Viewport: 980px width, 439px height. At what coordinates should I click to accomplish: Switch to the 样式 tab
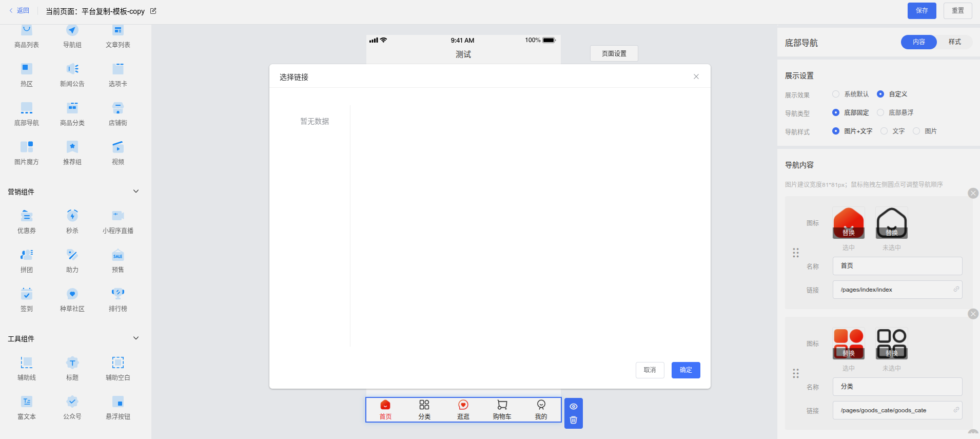coord(954,42)
